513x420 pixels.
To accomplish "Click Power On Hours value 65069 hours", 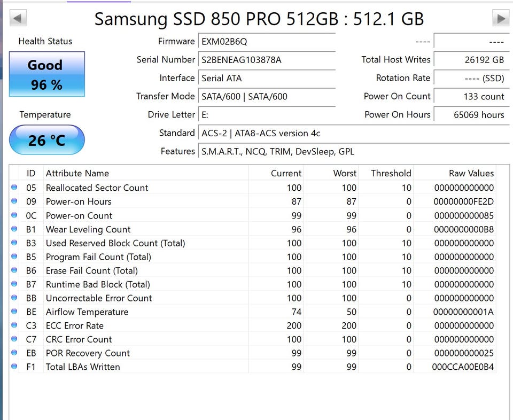I will pos(471,115).
